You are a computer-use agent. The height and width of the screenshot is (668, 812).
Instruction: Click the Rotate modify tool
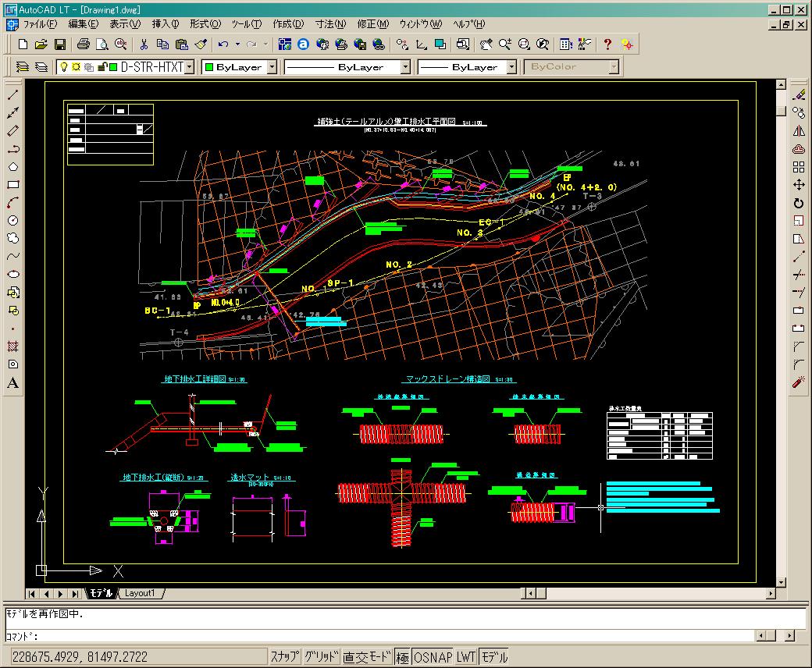click(x=798, y=203)
